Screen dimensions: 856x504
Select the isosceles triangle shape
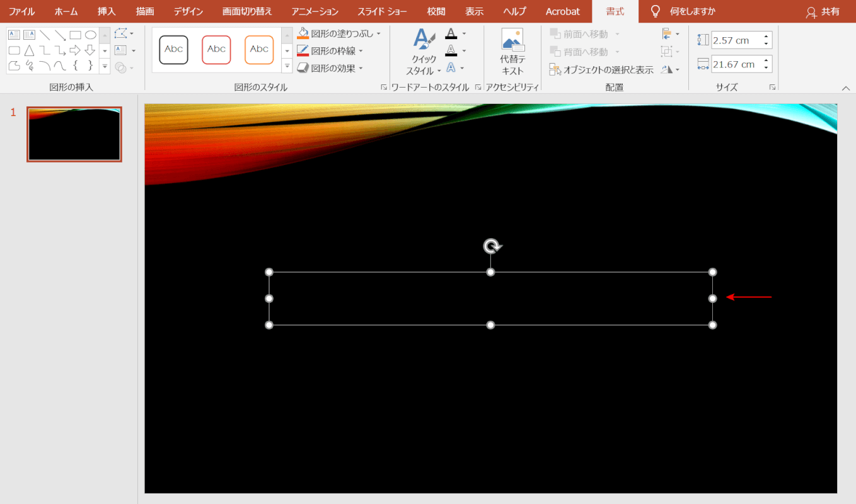click(x=29, y=50)
